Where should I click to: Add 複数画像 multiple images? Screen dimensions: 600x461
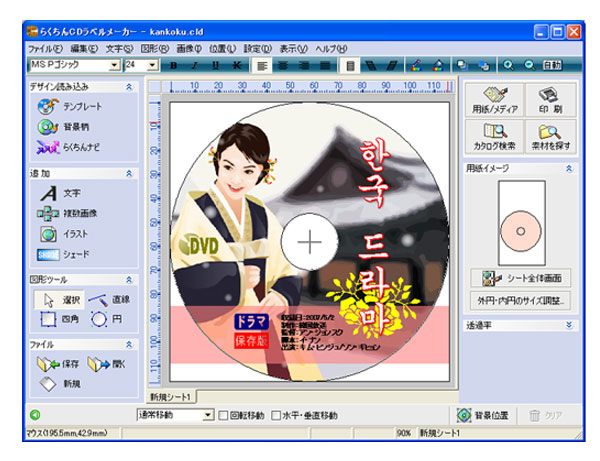(x=67, y=213)
